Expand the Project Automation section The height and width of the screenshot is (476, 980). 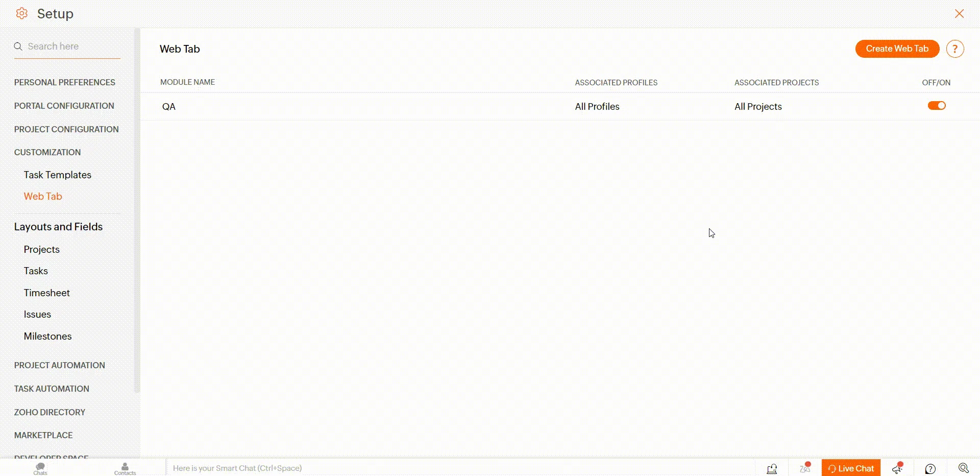click(60, 365)
